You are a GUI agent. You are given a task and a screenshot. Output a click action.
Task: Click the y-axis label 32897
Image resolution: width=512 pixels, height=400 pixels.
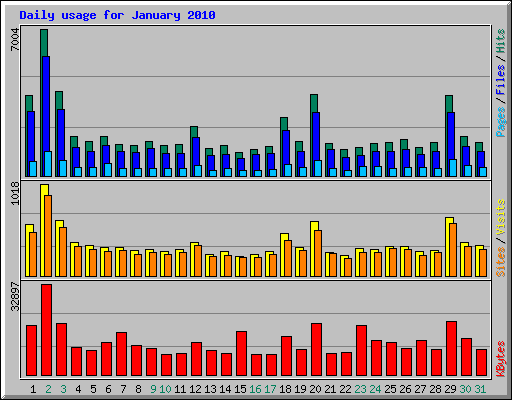click(15, 296)
